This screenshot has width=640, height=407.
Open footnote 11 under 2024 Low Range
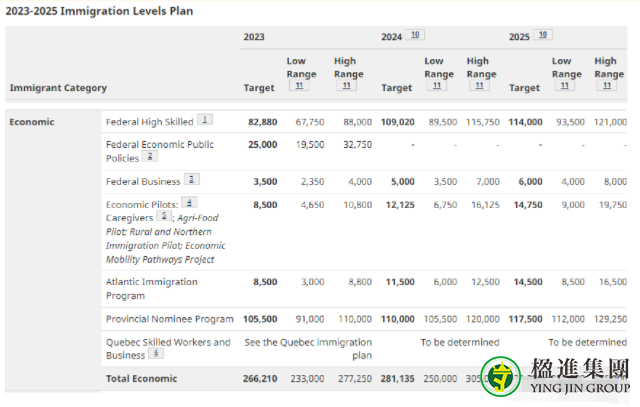pyautogui.click(x=437, y=85)
